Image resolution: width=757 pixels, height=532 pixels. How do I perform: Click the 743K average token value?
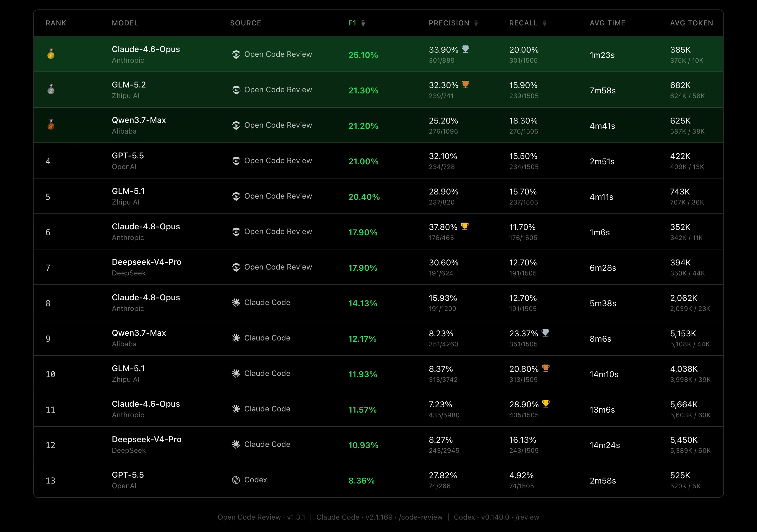point(680,192)
